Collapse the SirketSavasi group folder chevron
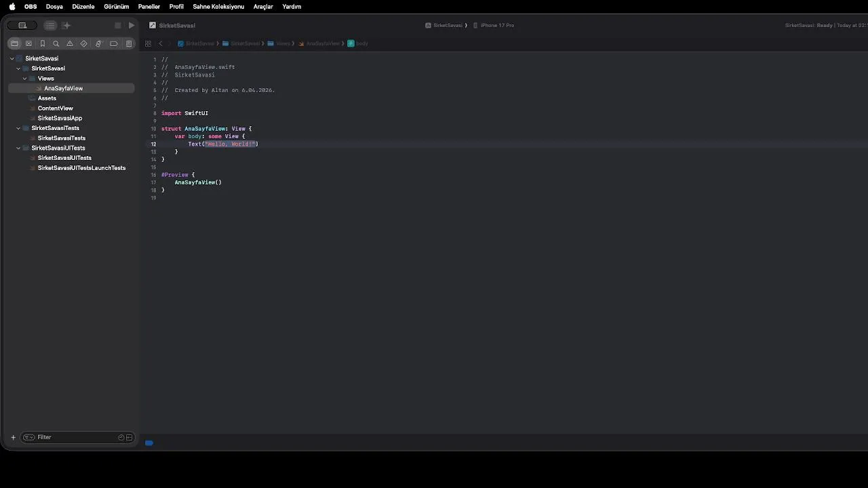The image size is (868, 488). coord(18,68)
